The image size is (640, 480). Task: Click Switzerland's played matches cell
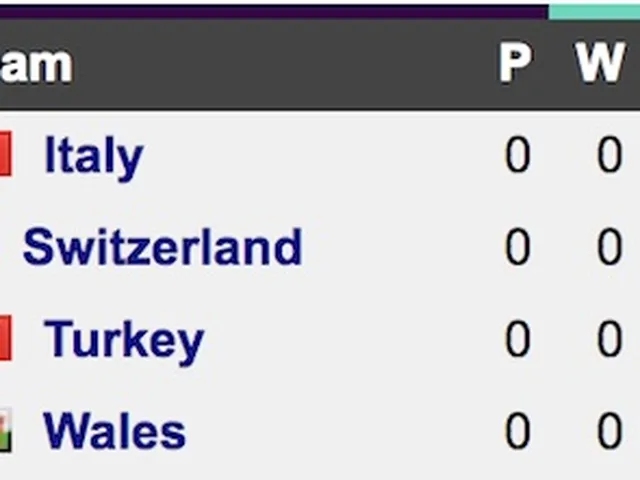(517, 247)
